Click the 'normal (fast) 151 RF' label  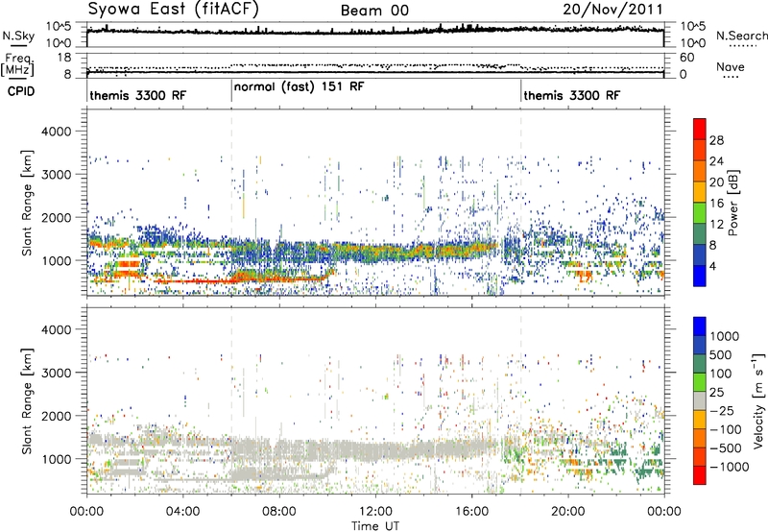tap(300, 86)
